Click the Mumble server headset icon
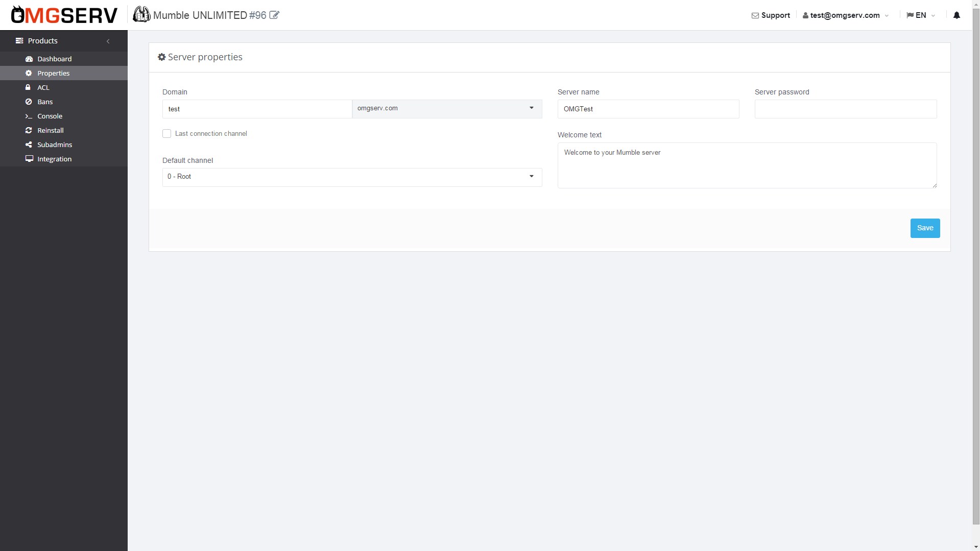 [x=141, y=15]
